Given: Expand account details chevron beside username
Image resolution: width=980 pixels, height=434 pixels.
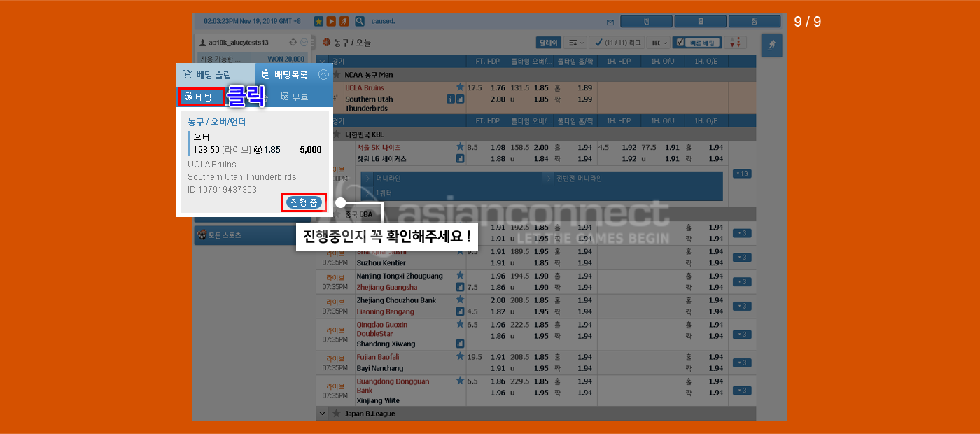Looking at the screenshot, I should (x=304, y=43).
